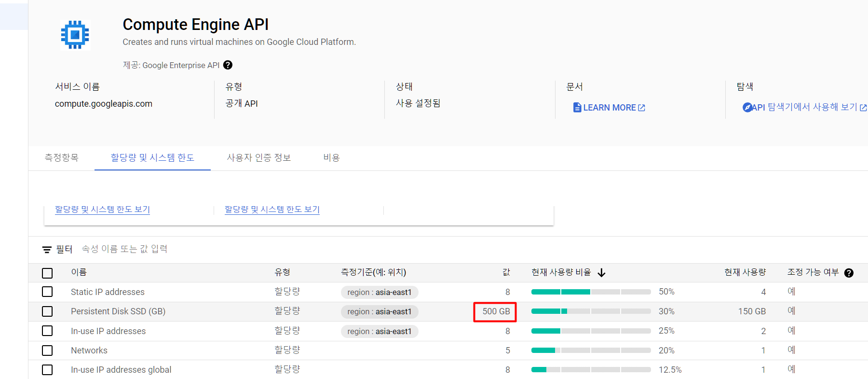868x379 pixels.
Task: Click region chip in Persistent Disk SSD row
Action: (380, 312)
